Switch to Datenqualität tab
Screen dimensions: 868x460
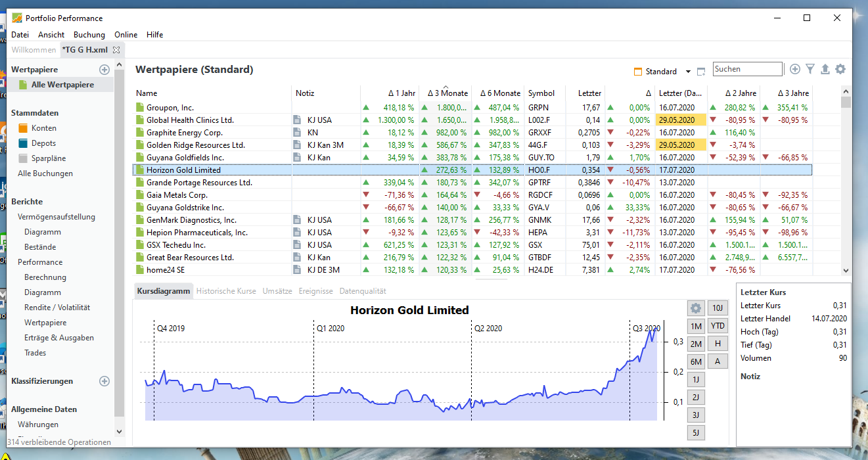click(x=363, y=291)
